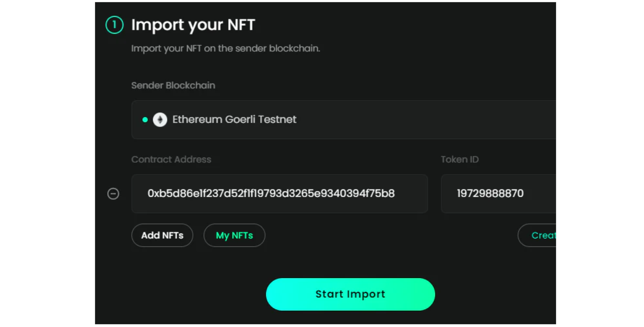Click the sender blockchain import subtitle
644x327 pixels.
226,48
